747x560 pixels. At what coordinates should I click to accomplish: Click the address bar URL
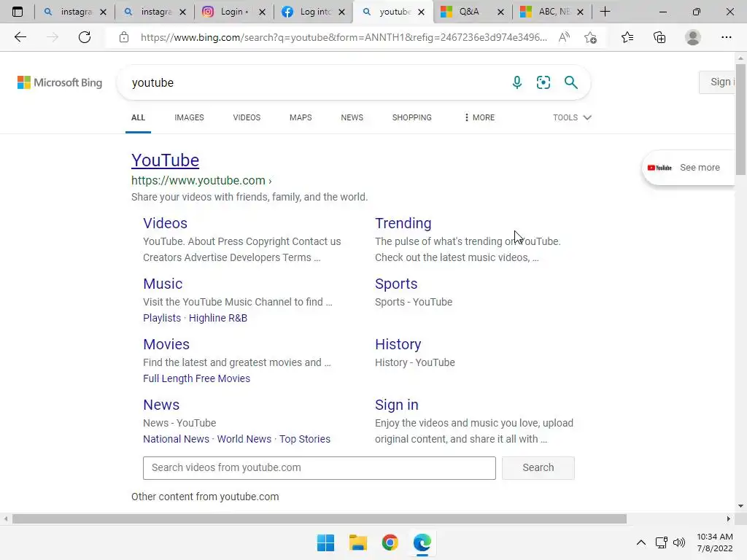tap(343, 37)
